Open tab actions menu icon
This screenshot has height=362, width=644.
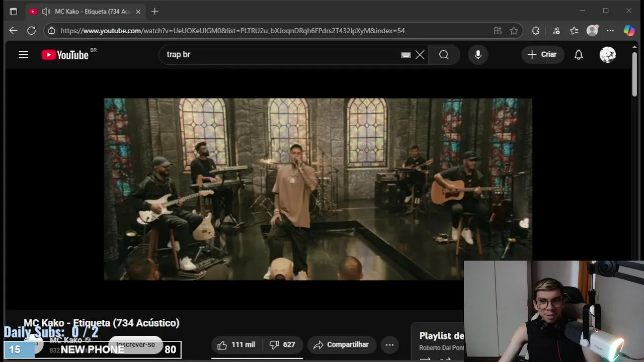click(x=14, y=11)
